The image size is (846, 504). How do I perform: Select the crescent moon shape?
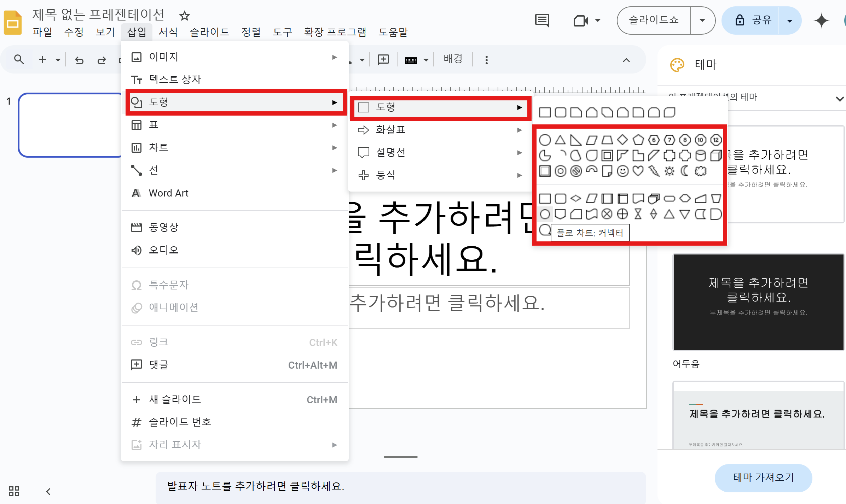[x=685, y=171]
